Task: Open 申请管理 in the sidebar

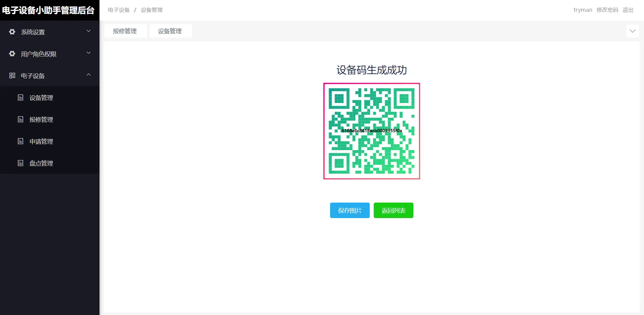Action: tap(50, 141)
